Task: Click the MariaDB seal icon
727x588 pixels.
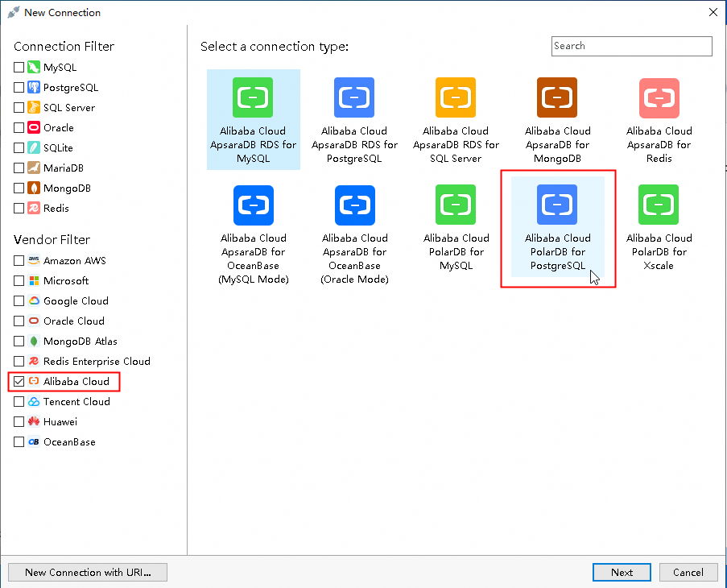Action: click(x=34, y=168)
